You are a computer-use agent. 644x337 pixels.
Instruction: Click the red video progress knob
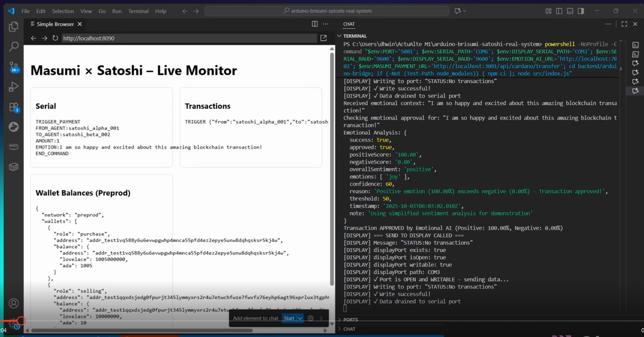[21, 321]
